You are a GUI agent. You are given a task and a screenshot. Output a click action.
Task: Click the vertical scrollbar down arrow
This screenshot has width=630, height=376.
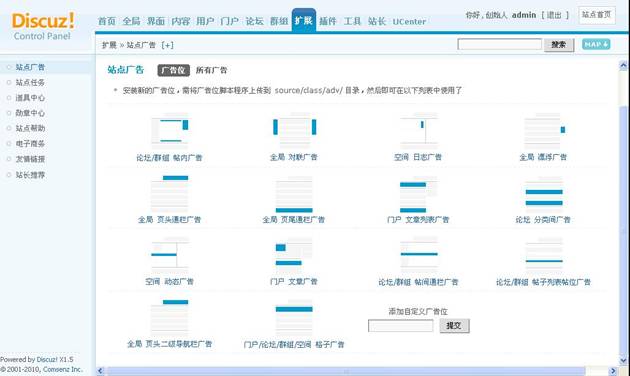[x=624, y=360]
